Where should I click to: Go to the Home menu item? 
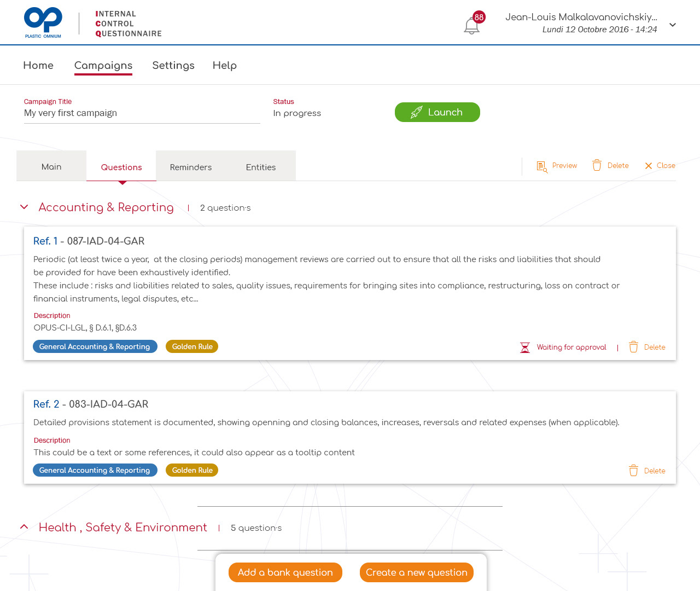[38, 65]
